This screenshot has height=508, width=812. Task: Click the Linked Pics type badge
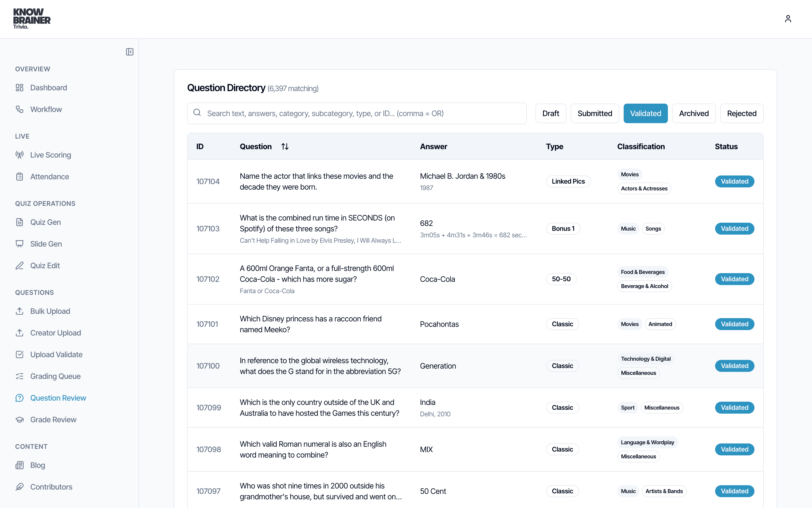[568, 181]
